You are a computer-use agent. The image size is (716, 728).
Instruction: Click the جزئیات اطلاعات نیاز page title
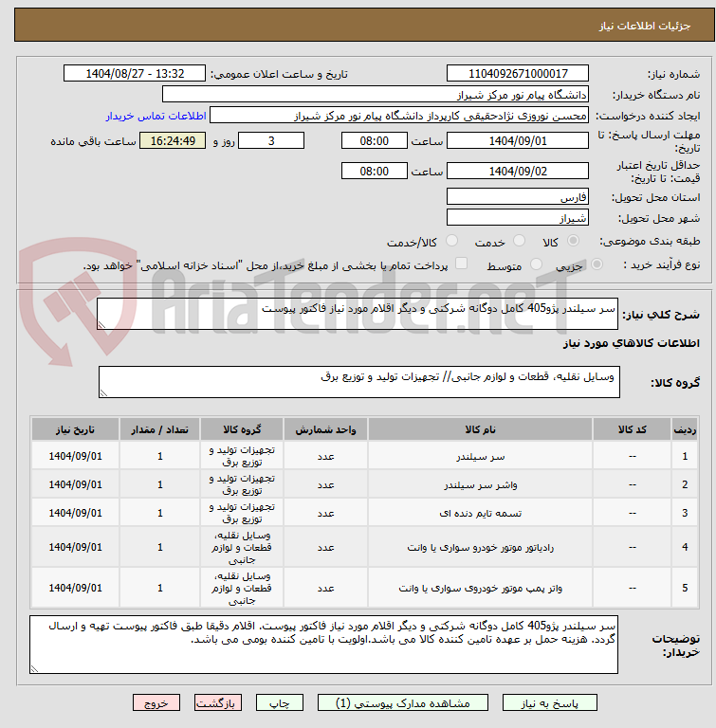(645, 26)
